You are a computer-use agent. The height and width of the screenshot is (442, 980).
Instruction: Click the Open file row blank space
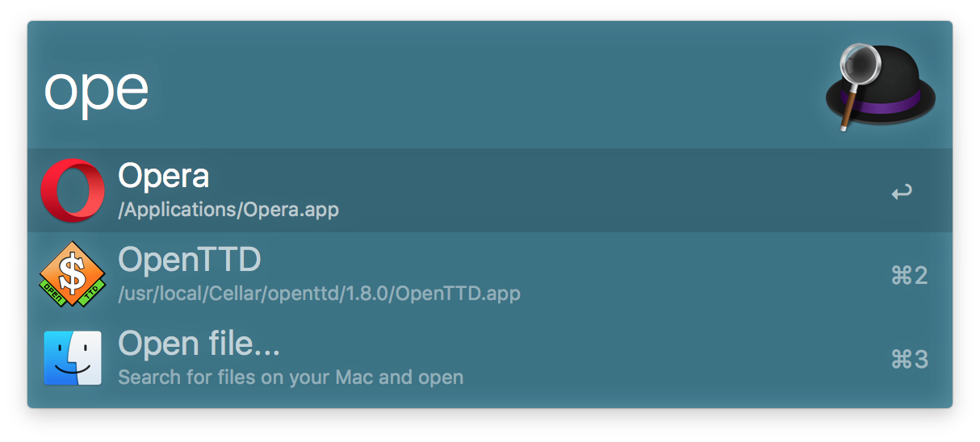pos(678,358)
